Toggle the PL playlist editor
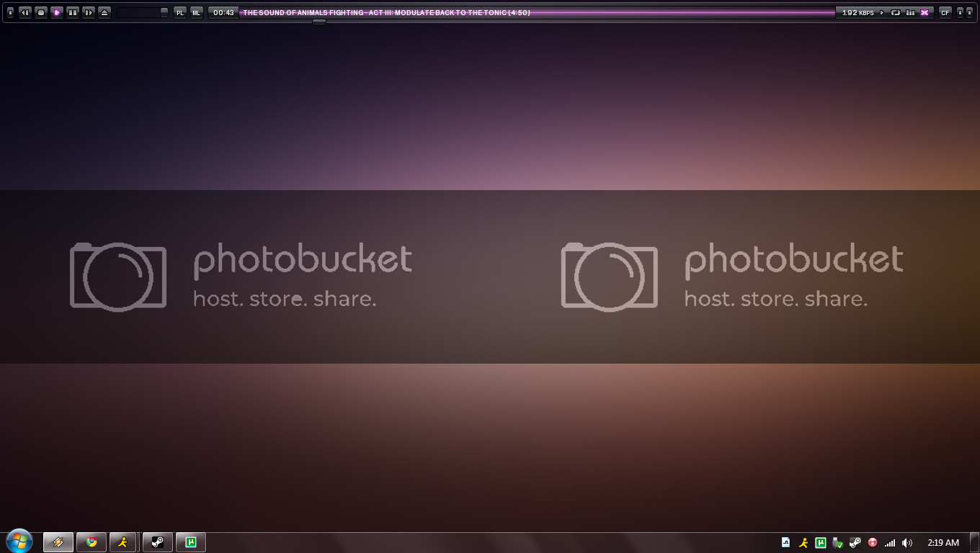 click(x=180, y=12)
